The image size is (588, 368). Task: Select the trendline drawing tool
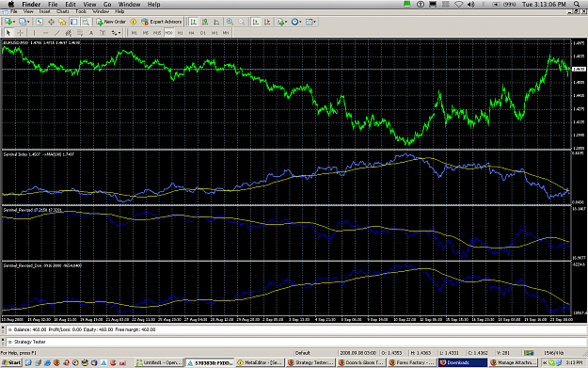click(x=57, y=33)
